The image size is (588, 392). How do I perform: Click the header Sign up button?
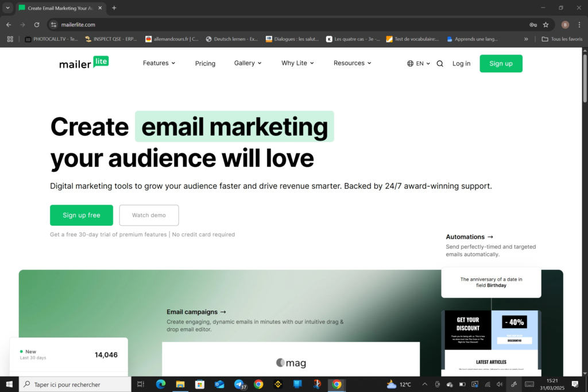coord(501,63)
